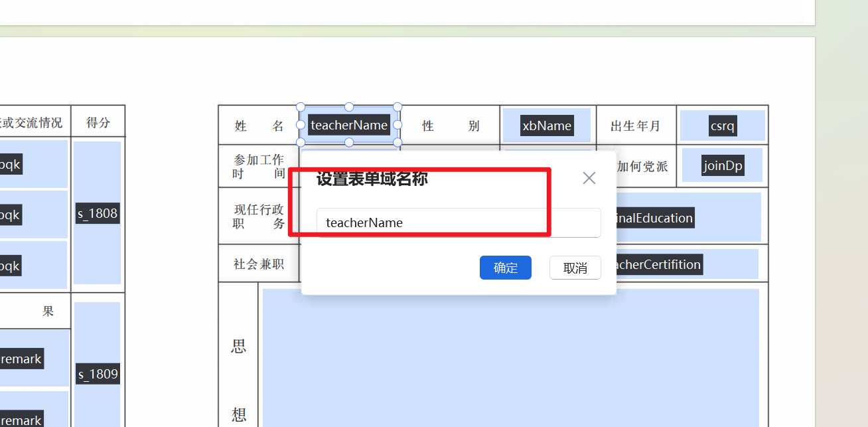Select the top remark form field
Viewport: 868px width, 427px height.
(x=21, y=359)
